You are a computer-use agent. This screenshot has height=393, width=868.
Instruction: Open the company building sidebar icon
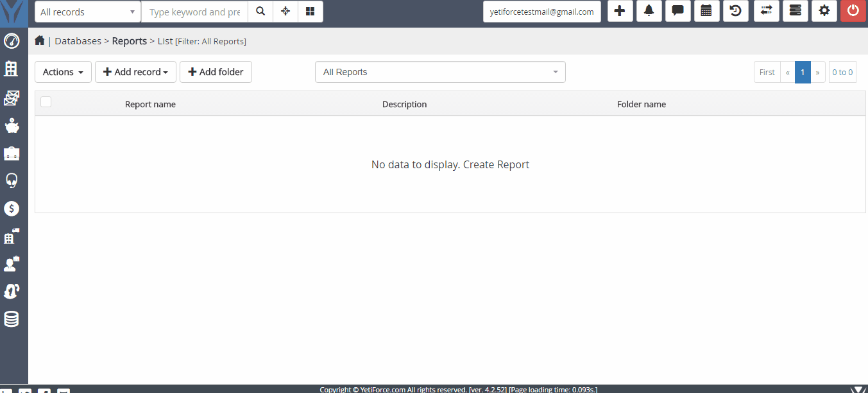[12, 69]
